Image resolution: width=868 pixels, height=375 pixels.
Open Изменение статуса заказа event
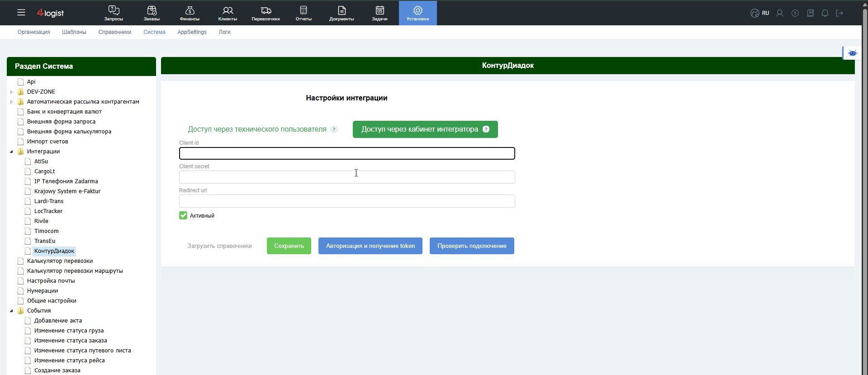(71, 341)
